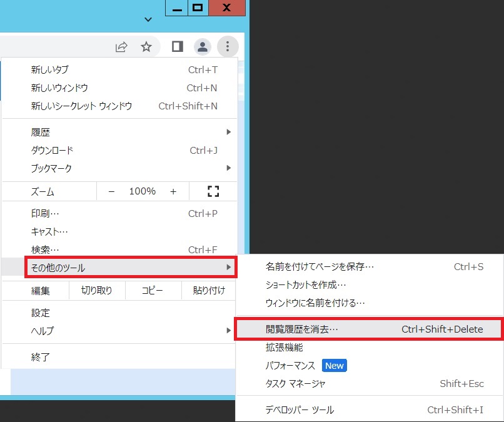Click the 切り取り button

coord(96,291)
